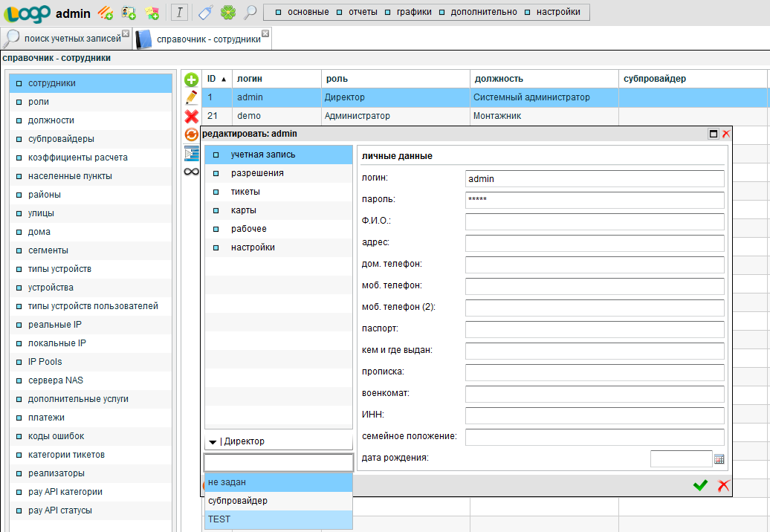The image size is (770, 532).
Task: Click the orange refresh list icon
Action: click(x=191, y=134)
